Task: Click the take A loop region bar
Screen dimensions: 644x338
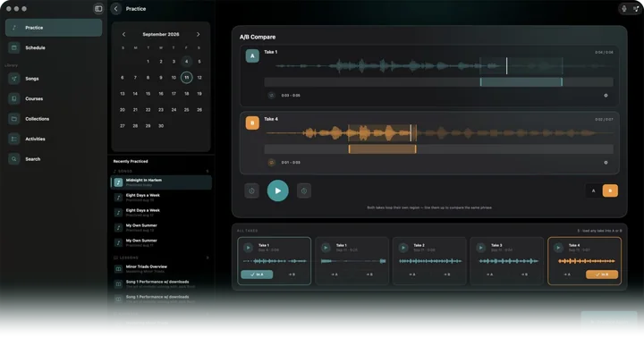Action: (x=521, y=81)
